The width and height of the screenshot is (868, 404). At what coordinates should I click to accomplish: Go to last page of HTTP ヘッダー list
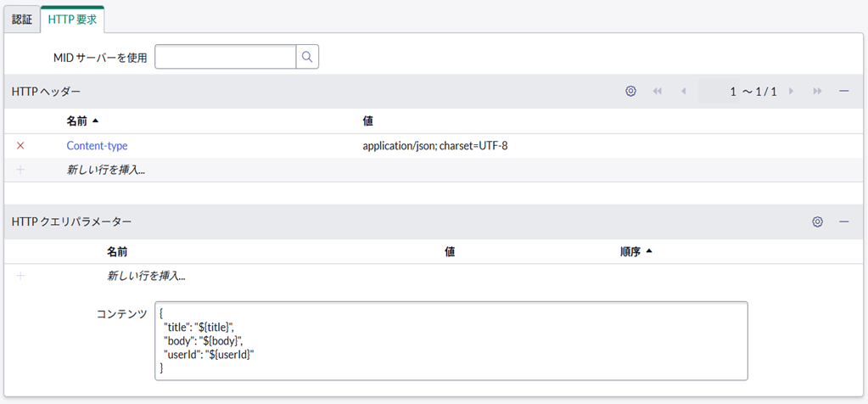pos(818,92)
